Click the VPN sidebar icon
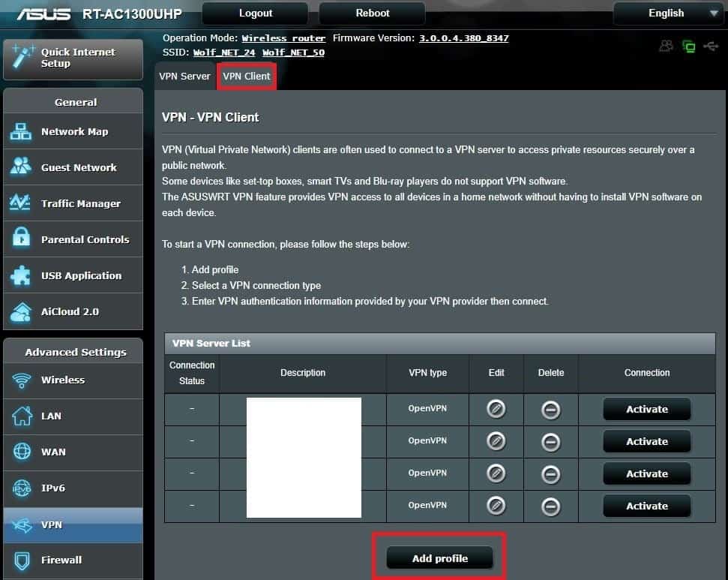This screenshot has width=728, height=580. (x=22, y=525)
